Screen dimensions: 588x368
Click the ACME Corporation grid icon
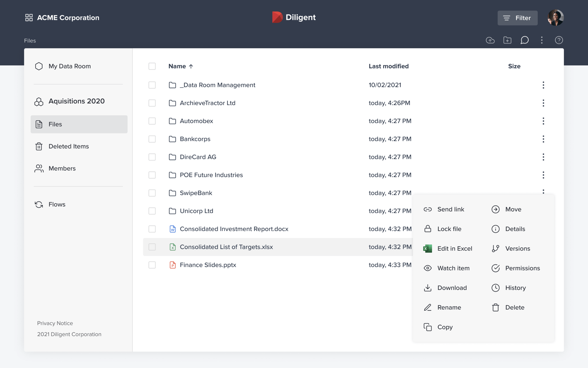point(29,18)
